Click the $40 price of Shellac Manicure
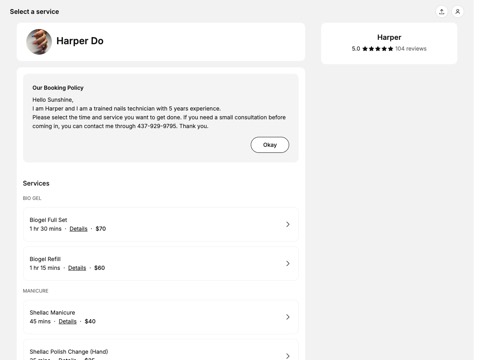Viewport: 480px width, 360px height. (90, 321)
